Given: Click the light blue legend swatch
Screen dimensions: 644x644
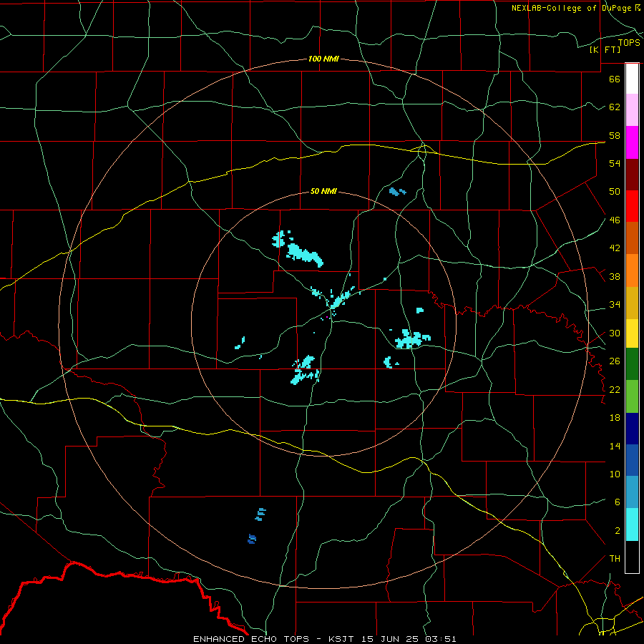Looking at the screenshot, I should [632, 492].
